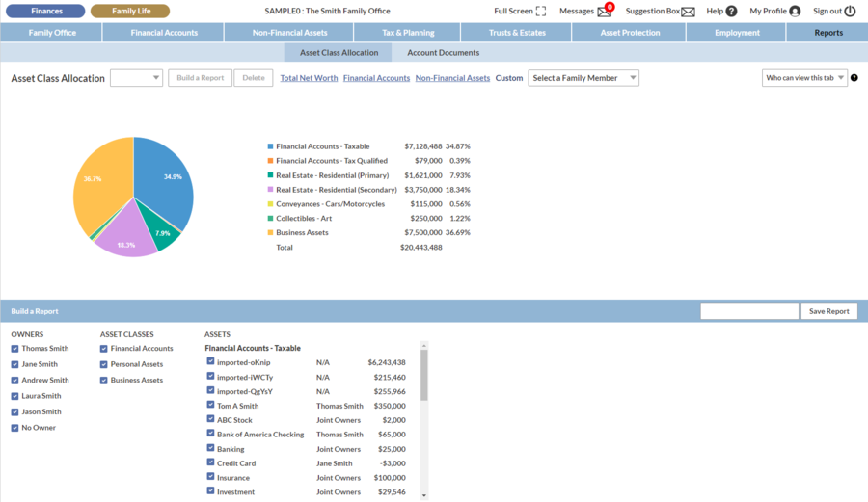Toggle the Personal Assets class checkbox
Image resolution: width=868 pixels, height=502 pixels.
point(104,364)
